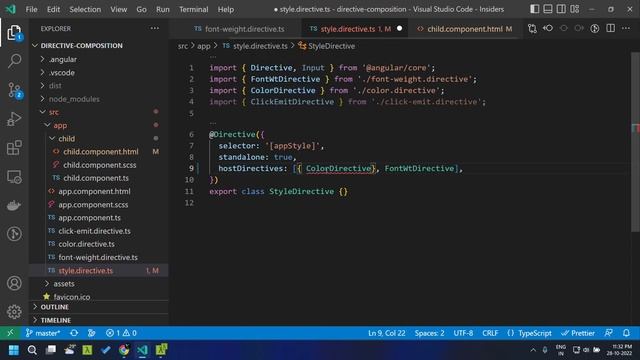This screenshot has height=360, width=640.
Task: Click the remote window icon in status bar
Action: [x=10, y=333]
